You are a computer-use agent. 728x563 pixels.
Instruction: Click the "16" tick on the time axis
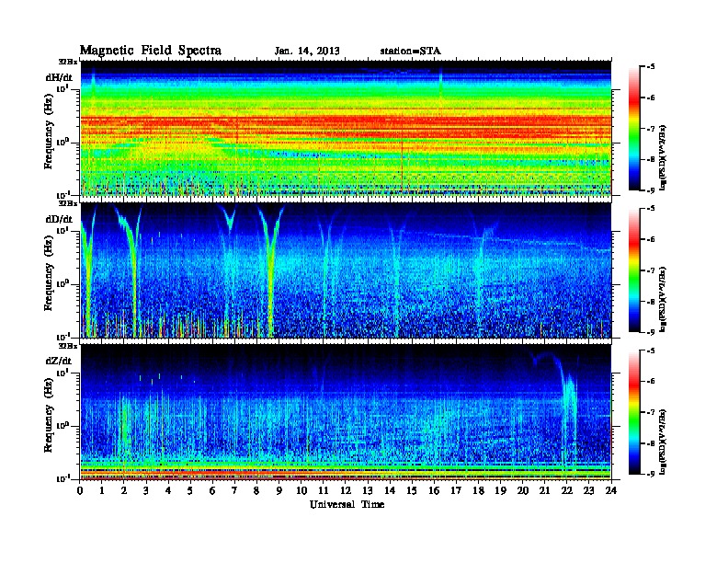(x=434, y=491)
